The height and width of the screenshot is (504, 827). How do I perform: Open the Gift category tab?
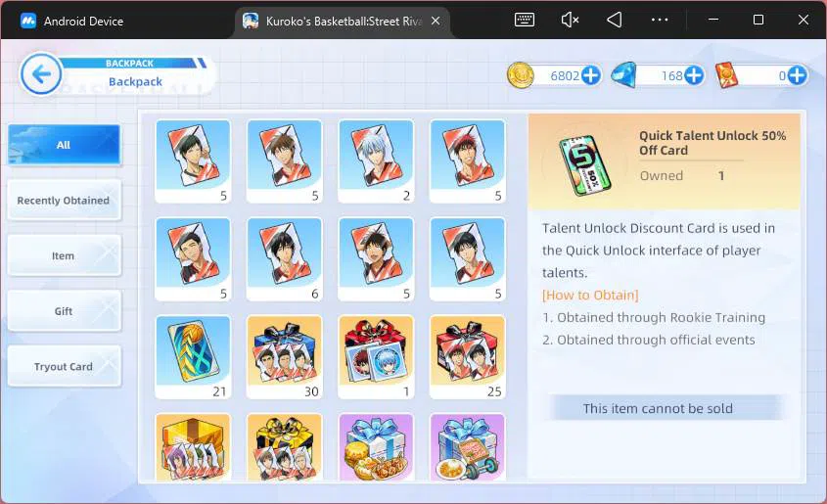(x=64, y=311)
